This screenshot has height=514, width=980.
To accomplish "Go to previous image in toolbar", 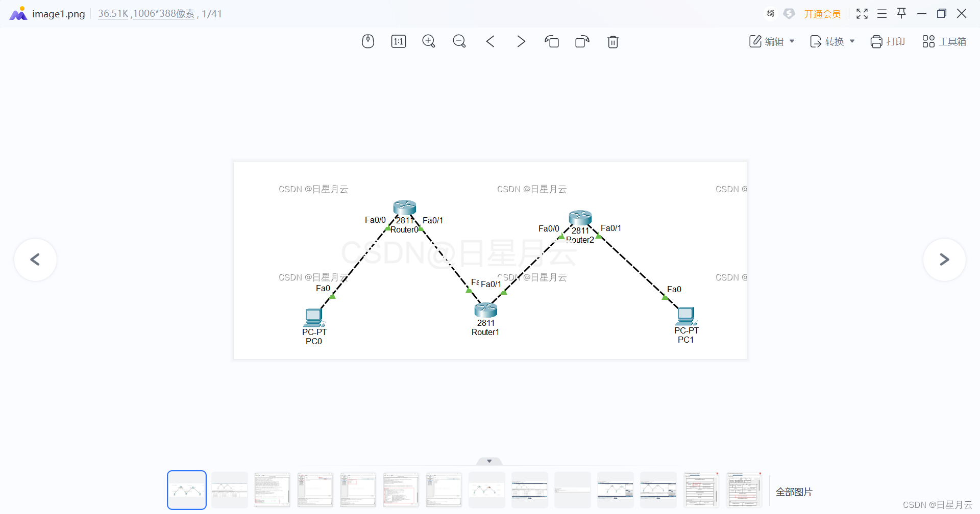I will click(x=491, y=41).
